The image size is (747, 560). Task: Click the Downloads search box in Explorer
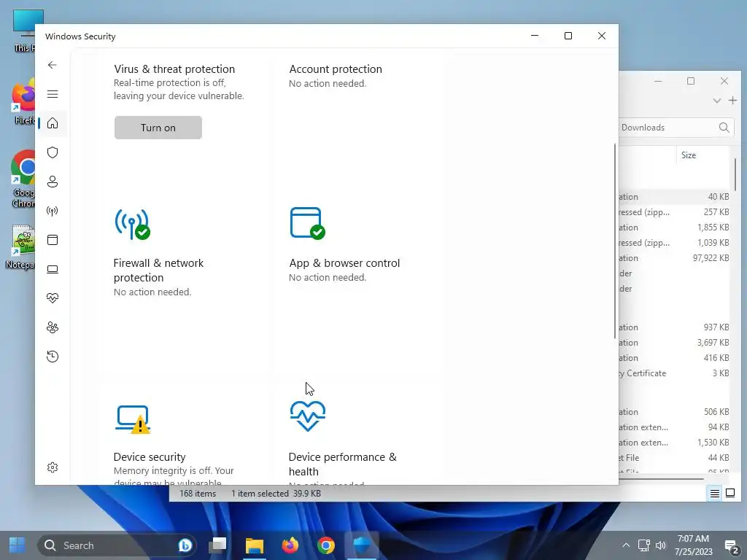tap(676, 128)
